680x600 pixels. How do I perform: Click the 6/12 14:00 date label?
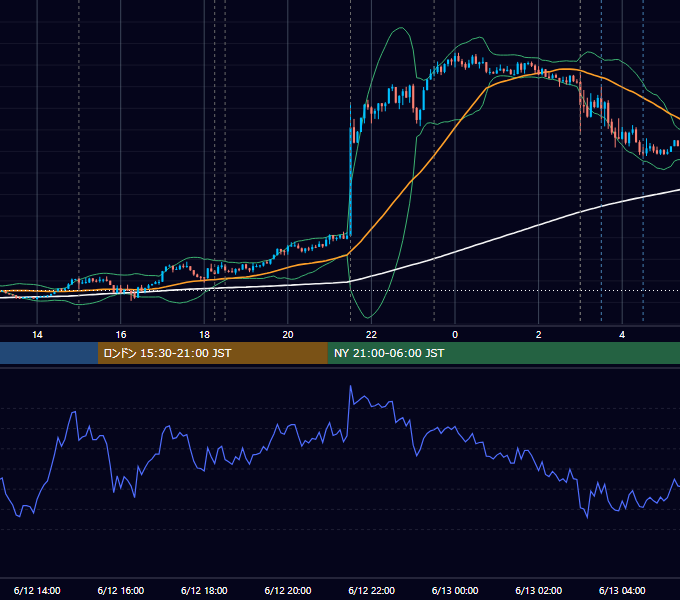[37, 590]
